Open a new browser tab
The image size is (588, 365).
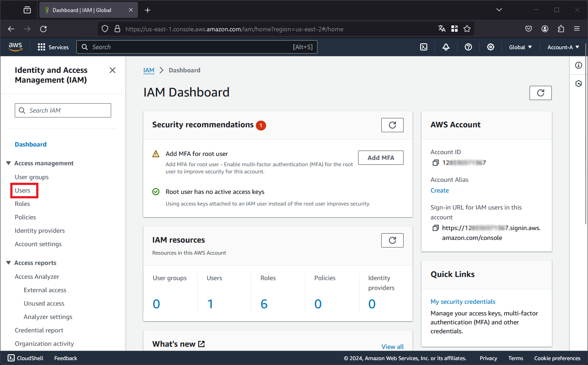point(148,10)
